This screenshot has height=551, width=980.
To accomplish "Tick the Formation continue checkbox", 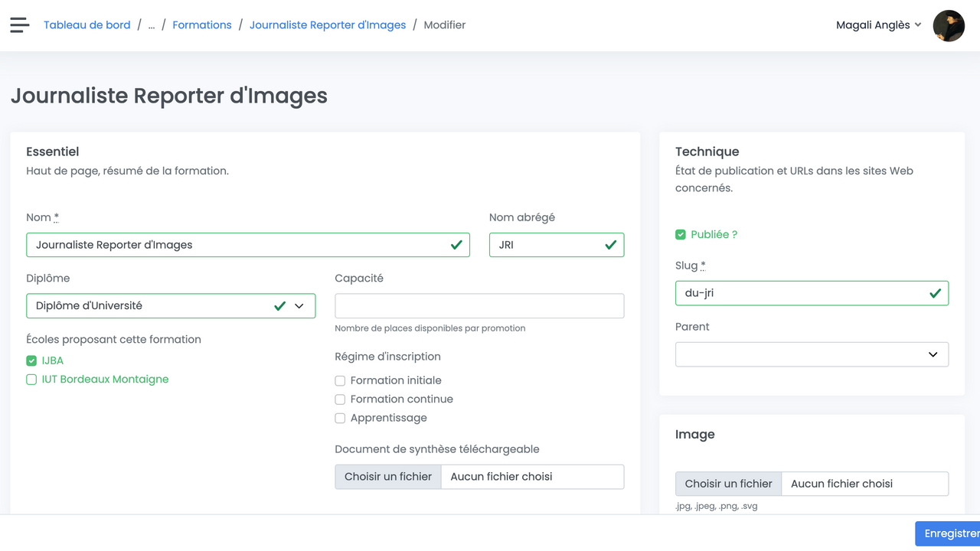I will click(340, 399).
